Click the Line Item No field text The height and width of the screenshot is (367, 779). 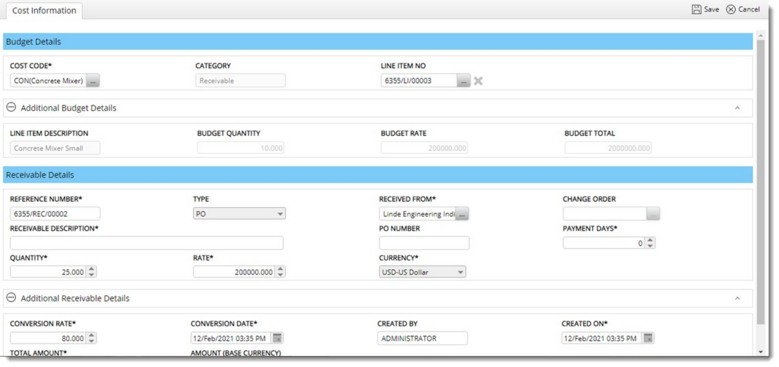(x=419, y=80)
